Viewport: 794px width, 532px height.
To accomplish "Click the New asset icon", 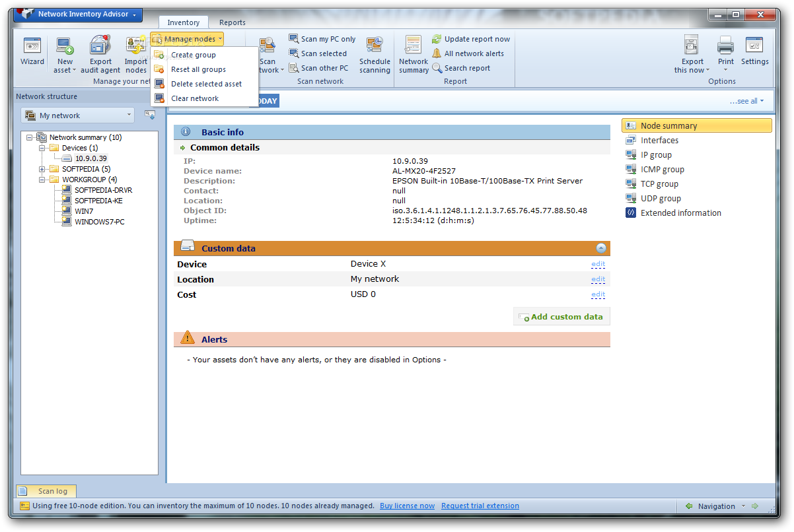I will coord(65,46).
